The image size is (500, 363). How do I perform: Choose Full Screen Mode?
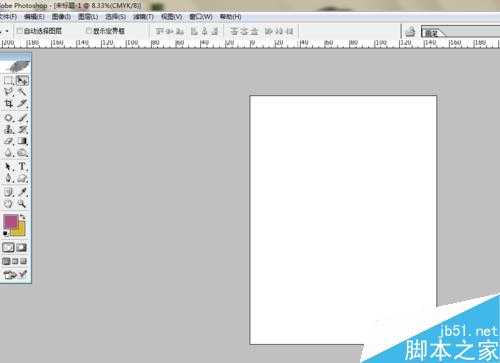pyautogui.click(x=23, y=261)
